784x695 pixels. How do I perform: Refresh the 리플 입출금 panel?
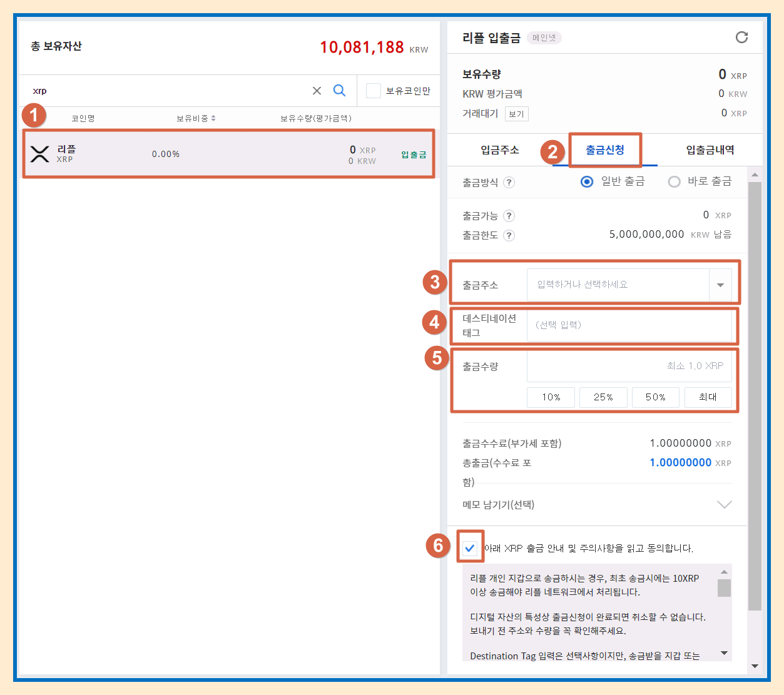coord(741,38)
